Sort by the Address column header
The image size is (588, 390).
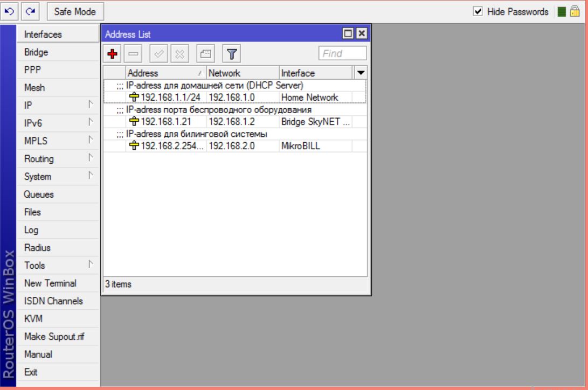click(x=166, y=73)
